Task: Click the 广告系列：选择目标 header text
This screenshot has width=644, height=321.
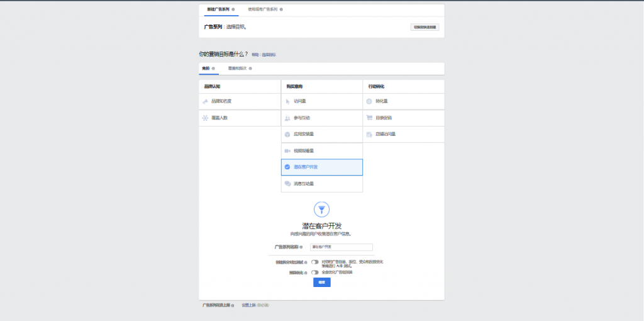Action: point(225,27)
